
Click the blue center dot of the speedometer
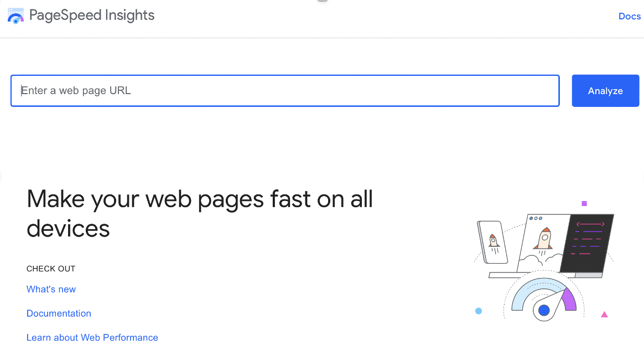click(544, 310)
